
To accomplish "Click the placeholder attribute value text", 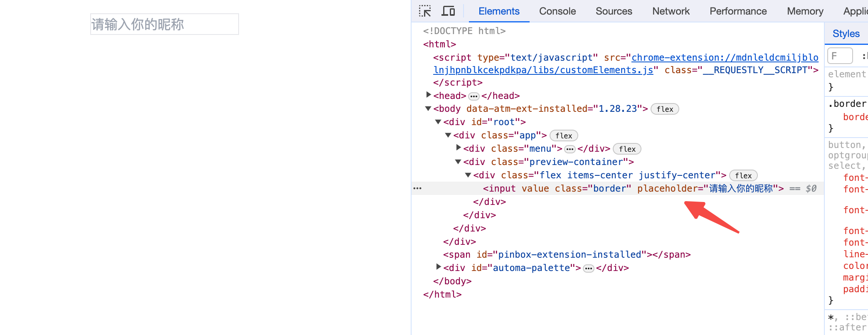I will pos(740,188).
